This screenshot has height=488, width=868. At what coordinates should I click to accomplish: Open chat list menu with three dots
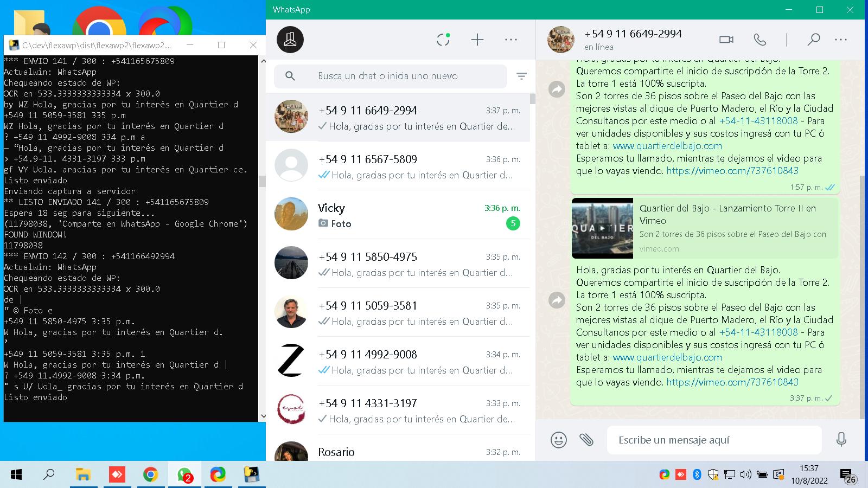511,40
